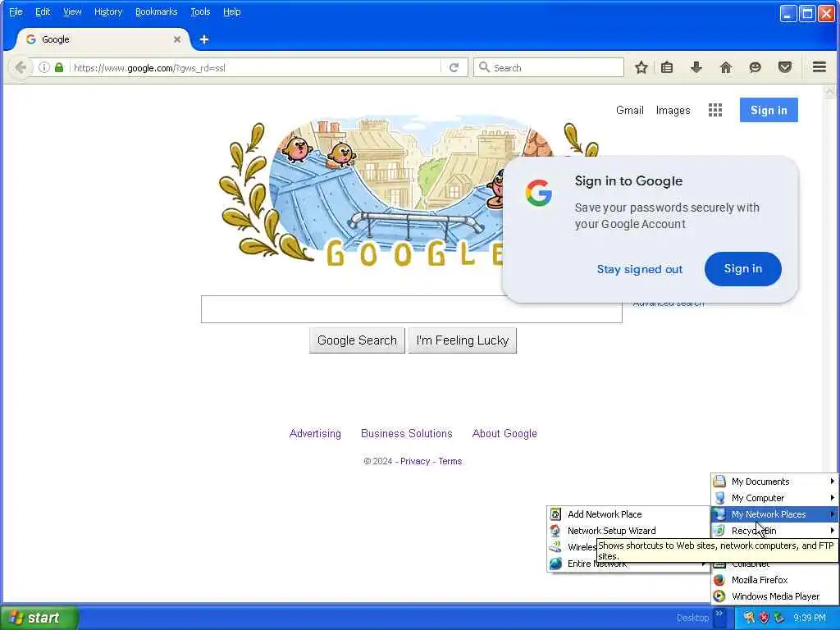Image resolution: width=840 pixels, height=630 pixels.
Task: Expand the My Computer submenu arrow
Action: (832, 498)
